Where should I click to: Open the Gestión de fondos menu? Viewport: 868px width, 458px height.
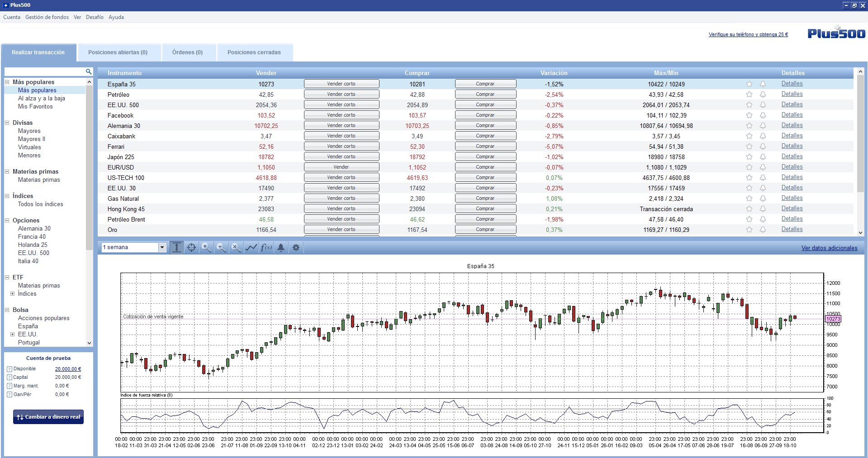[x=47, y=17]
